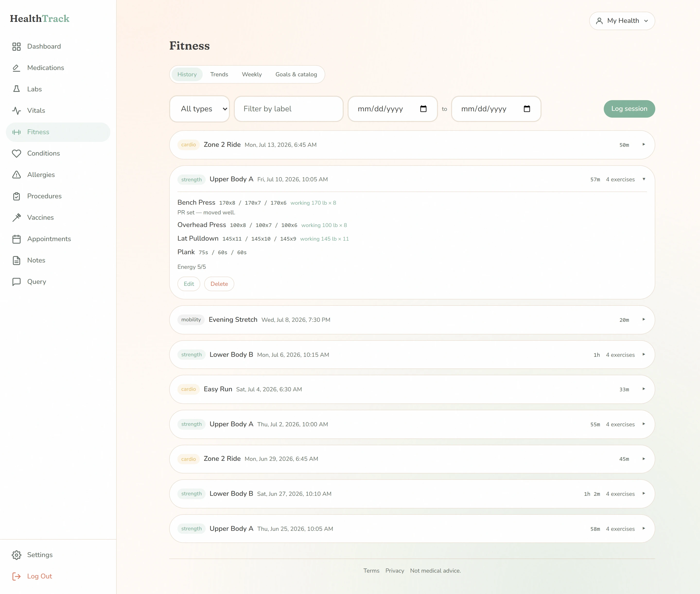Click the Medications pencil icon
This screenshot has height=594, width=700.
pyautogui.click(x=17, y=68)
